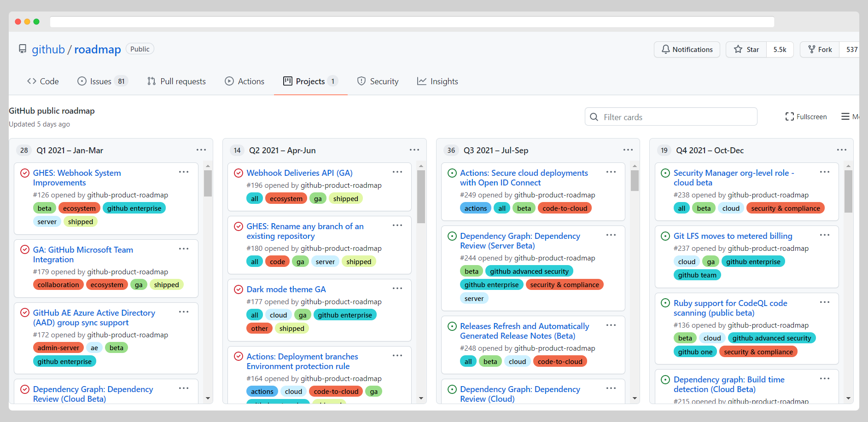Image resolution: width=868 pixels, height=422 pixels.
Task: Open menu for GA: GitHub Microsoft Team card
Action: [184, 249]
